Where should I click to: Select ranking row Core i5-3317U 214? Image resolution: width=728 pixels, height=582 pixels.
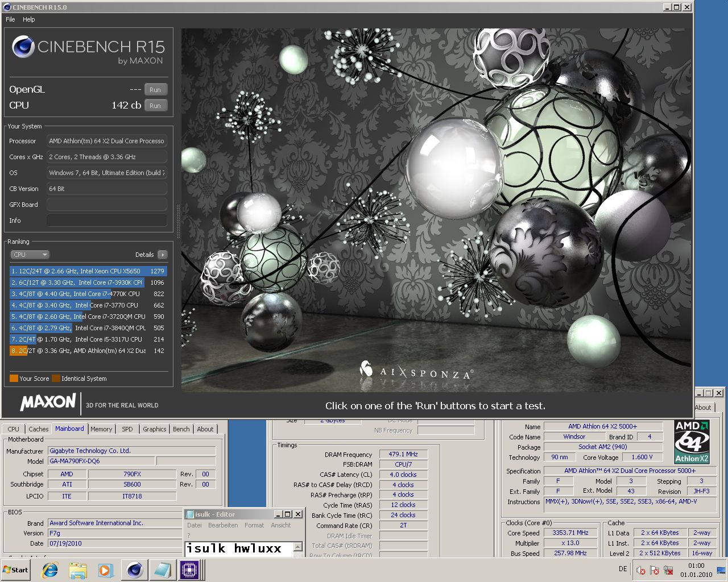click(x=88, y=339)
